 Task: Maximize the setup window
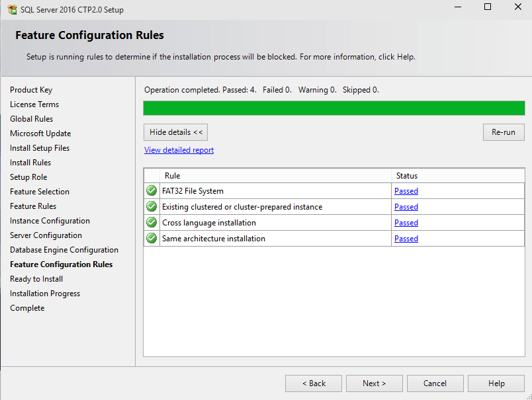(x=488, y=7)
